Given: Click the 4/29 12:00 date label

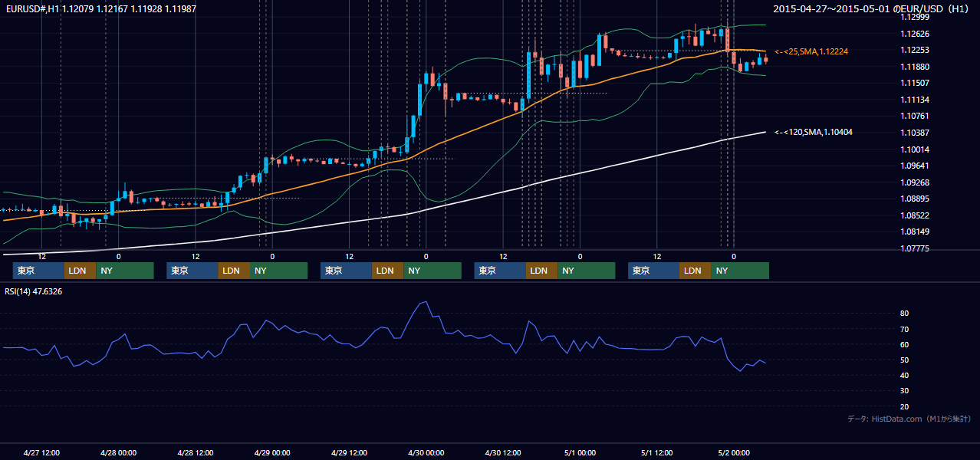Looking at the screenshot, I should (349, 452).
